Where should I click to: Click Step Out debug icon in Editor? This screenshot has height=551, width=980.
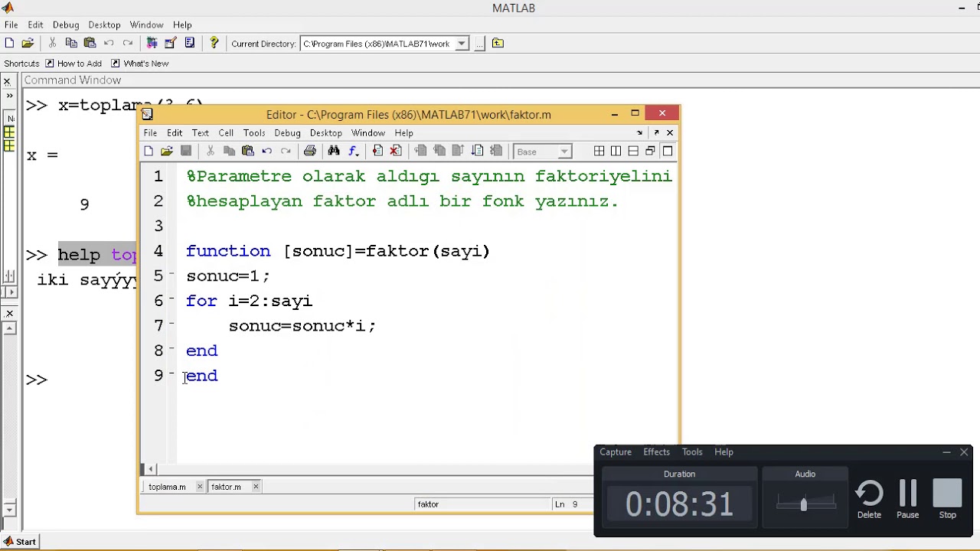click(x=458, y=152)
